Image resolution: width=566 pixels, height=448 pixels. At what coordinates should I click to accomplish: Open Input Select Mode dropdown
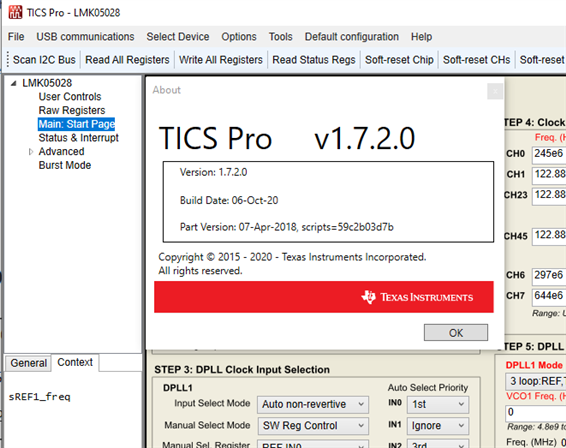[313, 404]
